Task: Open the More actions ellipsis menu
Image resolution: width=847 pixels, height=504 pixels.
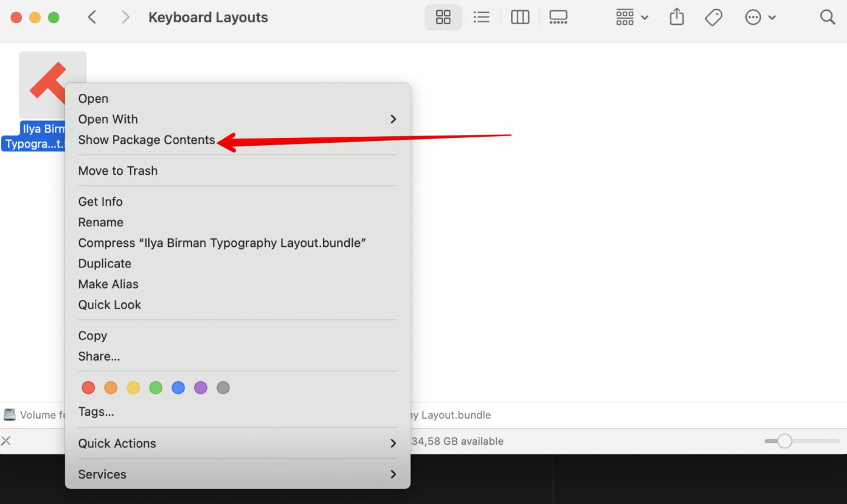Action: click(760, 18)
